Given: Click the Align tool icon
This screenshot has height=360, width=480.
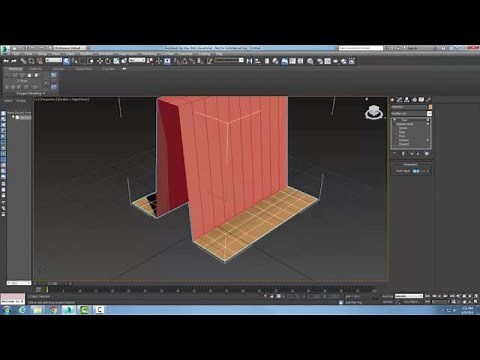Looking at the screenshot, I should coord(257,61).
